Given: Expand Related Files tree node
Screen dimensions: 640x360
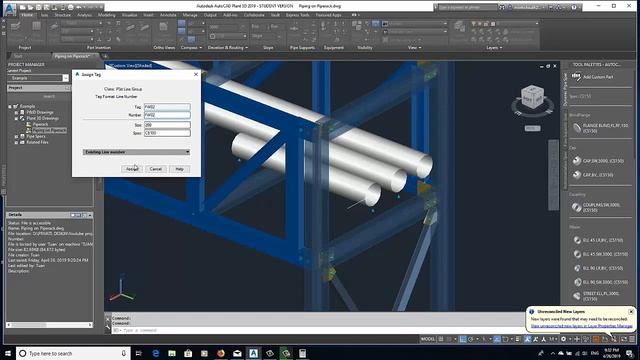Looking at the screenshot, I should pos(16,142).
